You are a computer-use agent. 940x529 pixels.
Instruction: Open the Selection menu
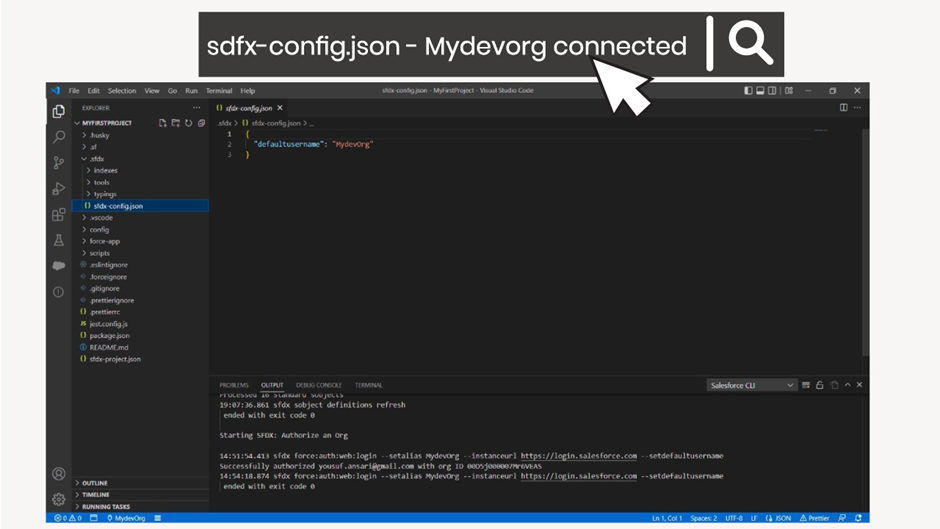tap(122, 91)
